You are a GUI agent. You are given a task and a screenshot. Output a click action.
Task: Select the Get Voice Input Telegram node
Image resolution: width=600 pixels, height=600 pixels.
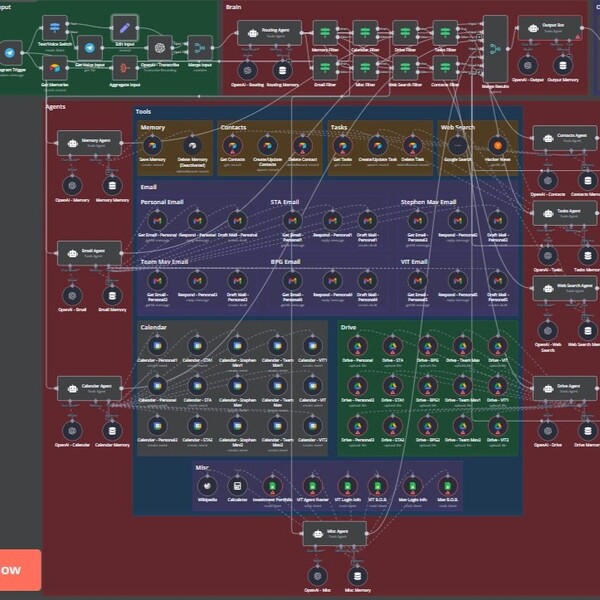[90, 48]
